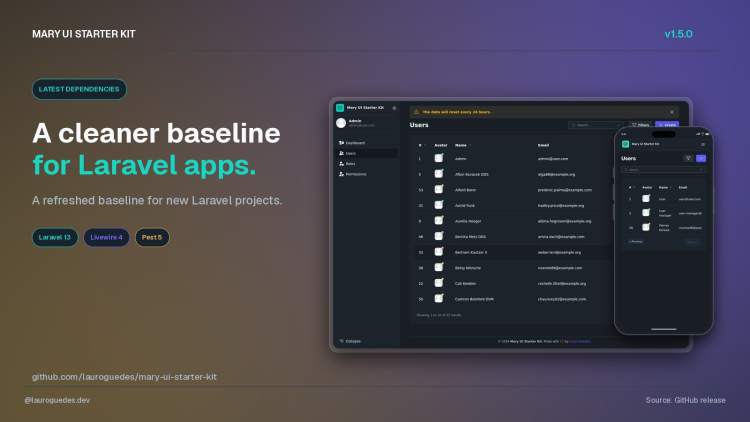The width and height of the screenshot is (750, 422).
Task: Click the Email header in the phone table
Action: [683, 188]
